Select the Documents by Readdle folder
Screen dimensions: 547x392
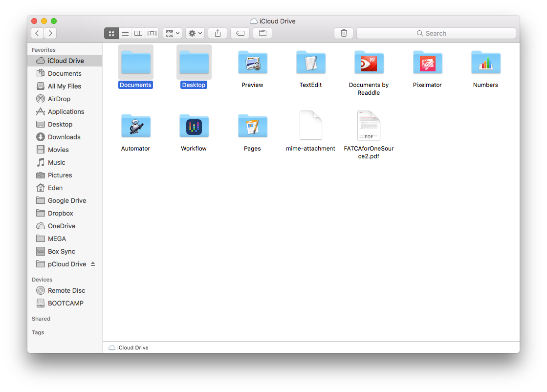(369, 62)
